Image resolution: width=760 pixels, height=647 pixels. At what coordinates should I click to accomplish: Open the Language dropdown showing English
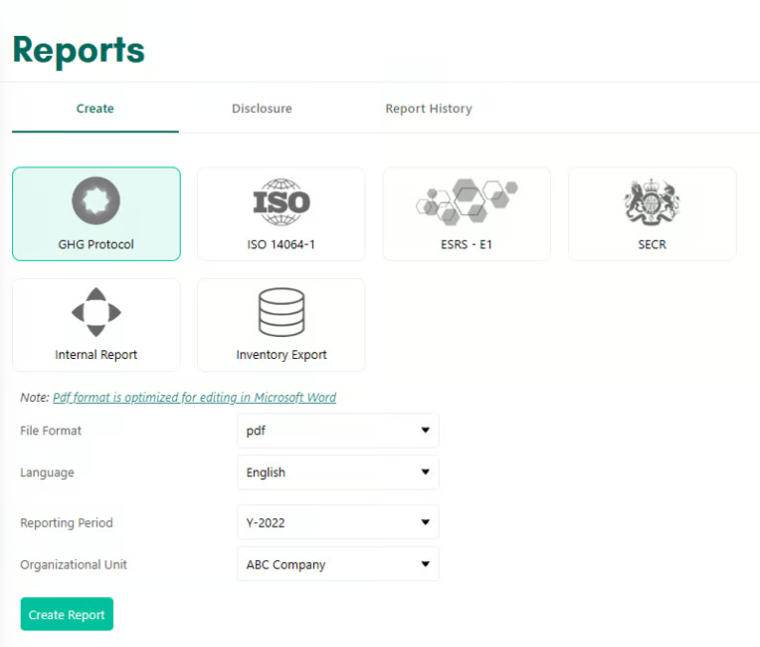click(338, 472)
